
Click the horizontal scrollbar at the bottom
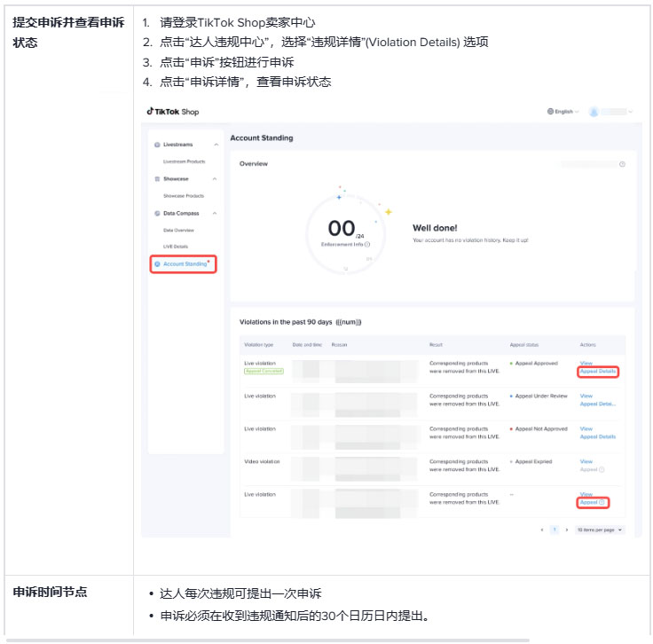(266, 640)
